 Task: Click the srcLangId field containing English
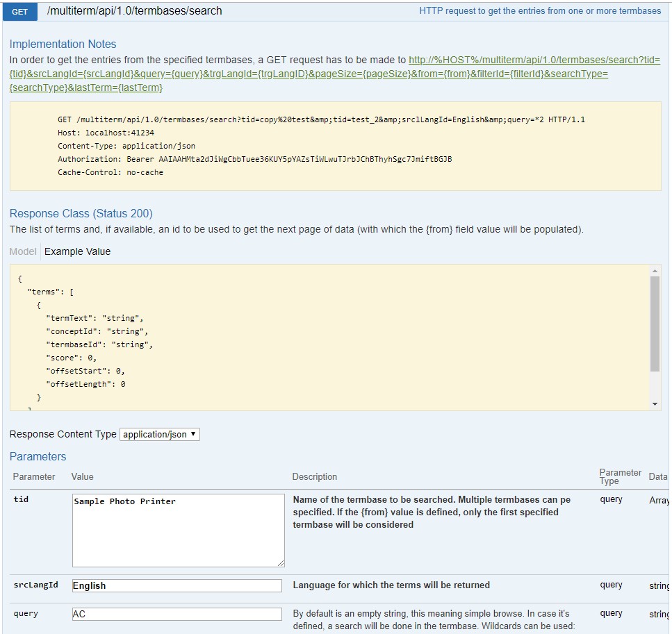[x=177, y=585]
